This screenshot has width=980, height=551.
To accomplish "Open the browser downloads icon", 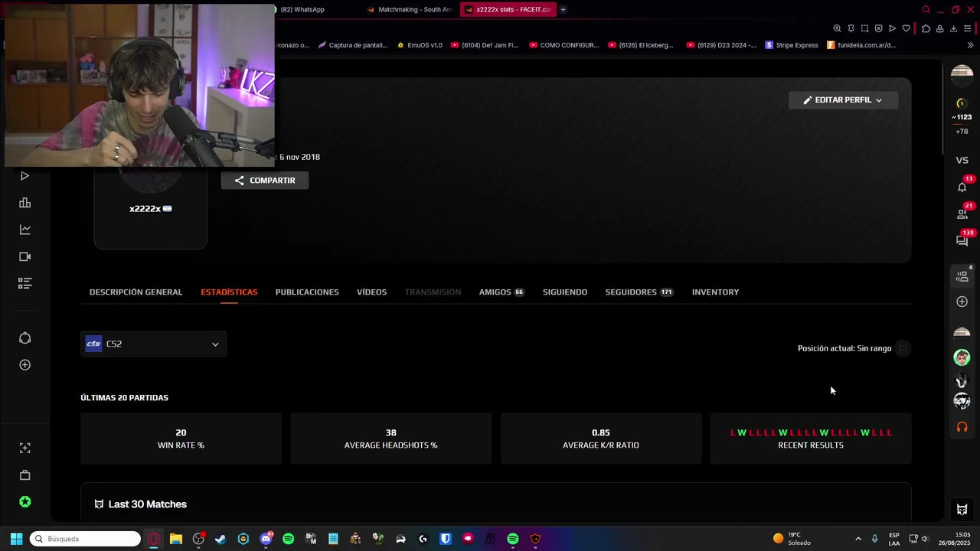I will click(x=953, y=28).
